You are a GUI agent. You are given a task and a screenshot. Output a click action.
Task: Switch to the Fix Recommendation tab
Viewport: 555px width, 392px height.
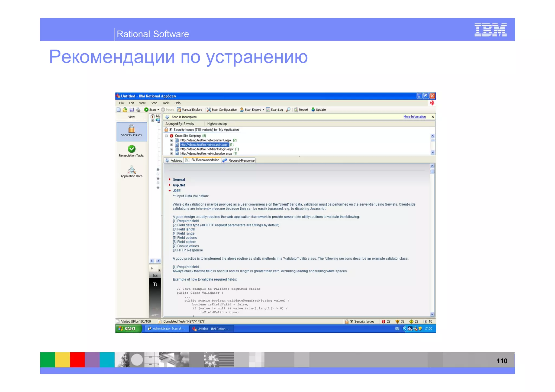[x=202, y=160]
